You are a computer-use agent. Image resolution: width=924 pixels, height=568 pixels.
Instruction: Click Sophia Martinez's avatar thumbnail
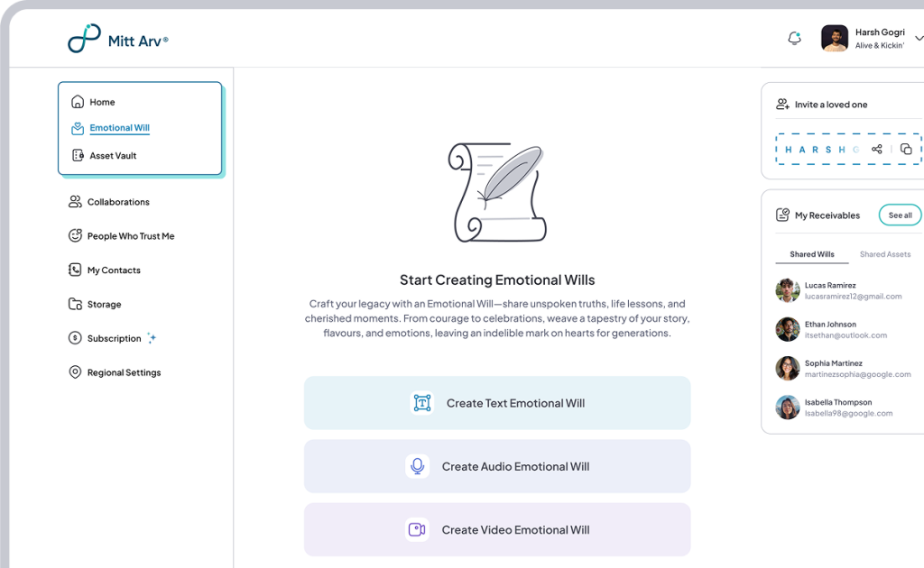click(787, 368)
